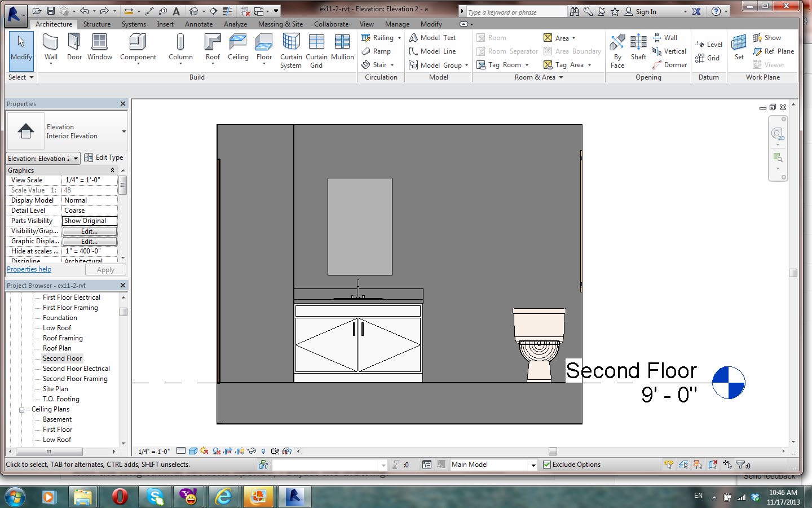Toggle Crop View in view control bar
The height and width of the screenshot is (508, 812).
(x=228, y=451)
